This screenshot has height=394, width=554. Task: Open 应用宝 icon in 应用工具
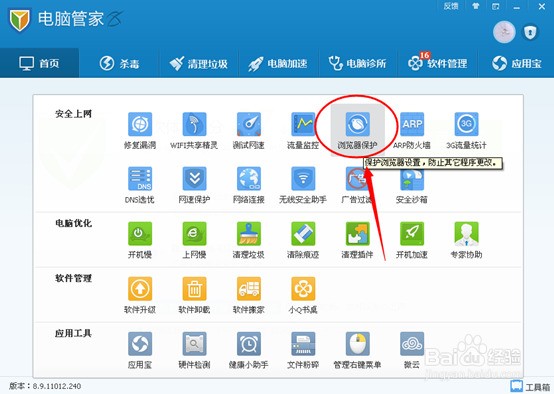point(140,344)
